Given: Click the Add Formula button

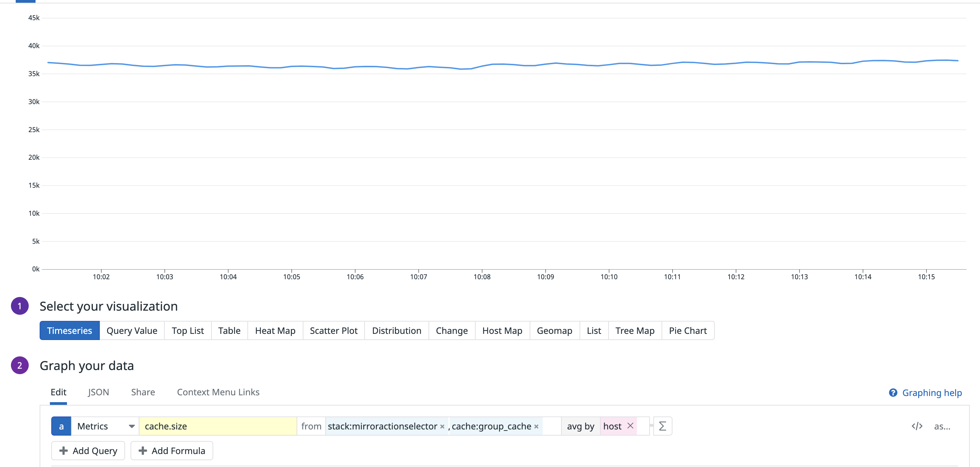Looking at the screenshot, I should (172, 450).
